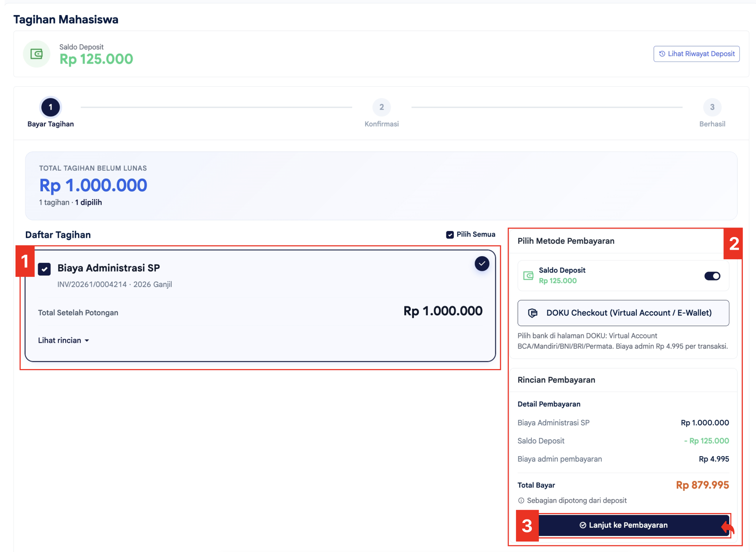Click step 2 Konfirmasi circle

tap(382, 107)
